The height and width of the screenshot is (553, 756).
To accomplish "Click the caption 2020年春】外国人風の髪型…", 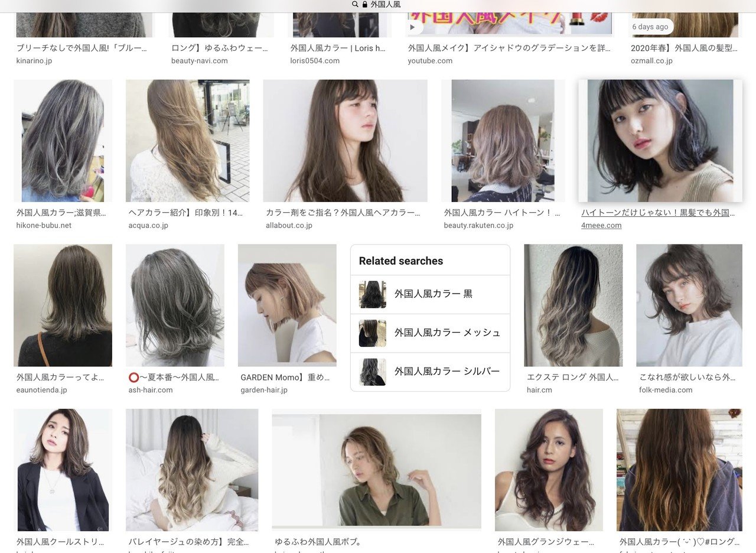I will (x=683, y=48).
